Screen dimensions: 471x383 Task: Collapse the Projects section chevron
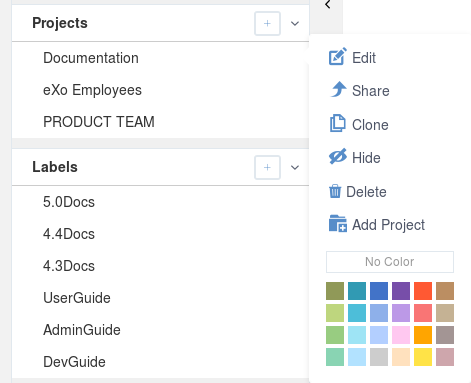point(295,23)
